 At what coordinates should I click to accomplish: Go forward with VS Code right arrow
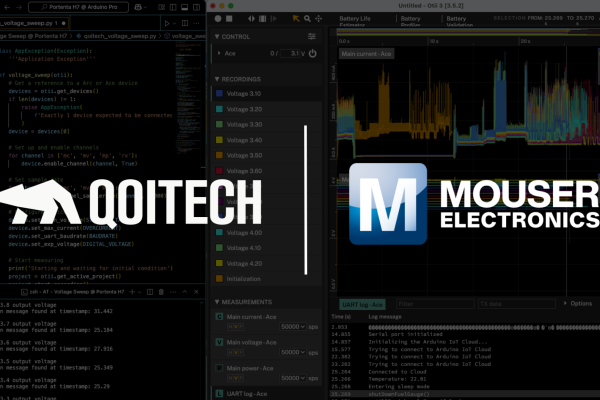19,7
